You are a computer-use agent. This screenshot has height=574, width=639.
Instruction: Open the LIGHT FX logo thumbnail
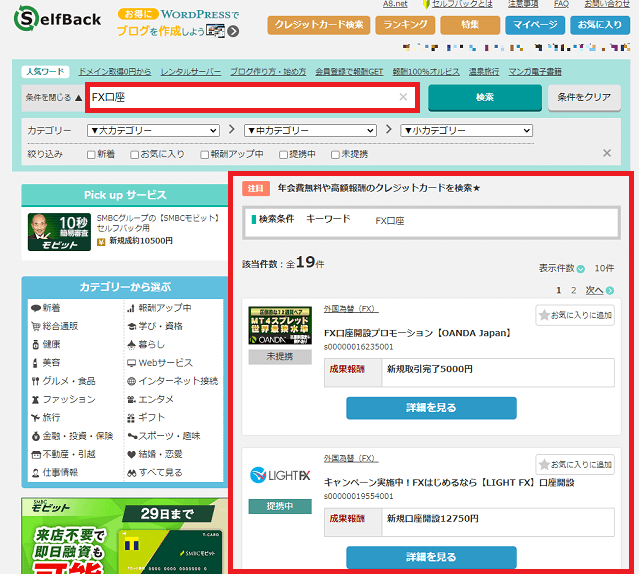280,475
